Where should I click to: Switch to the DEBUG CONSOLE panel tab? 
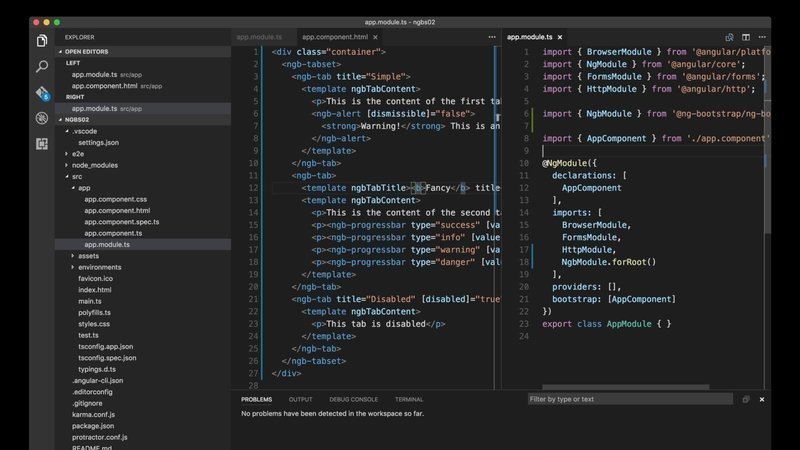[x=353, y=399]
